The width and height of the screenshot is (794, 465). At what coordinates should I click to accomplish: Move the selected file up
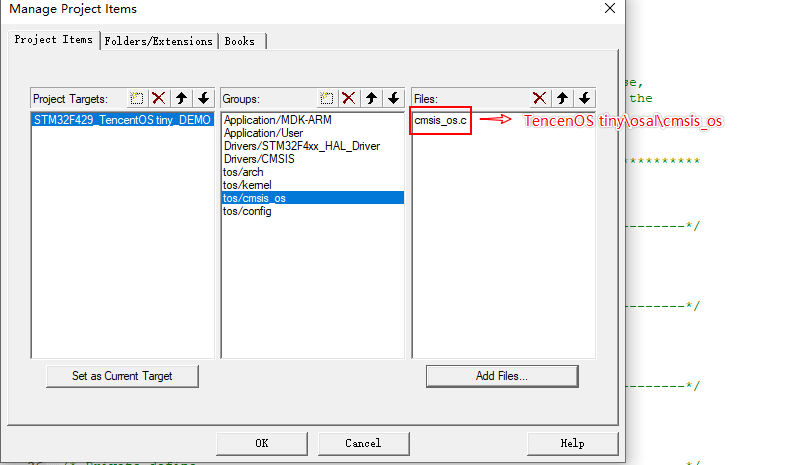coord(562,98)
